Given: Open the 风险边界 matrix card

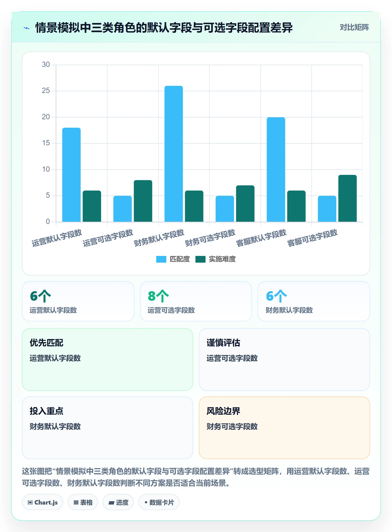Looking at the screenshot, I should point(284,428).
